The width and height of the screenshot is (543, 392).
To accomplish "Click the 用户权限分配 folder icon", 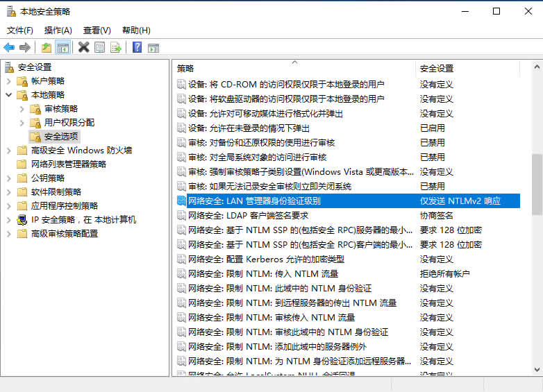I will pos(35,123).
